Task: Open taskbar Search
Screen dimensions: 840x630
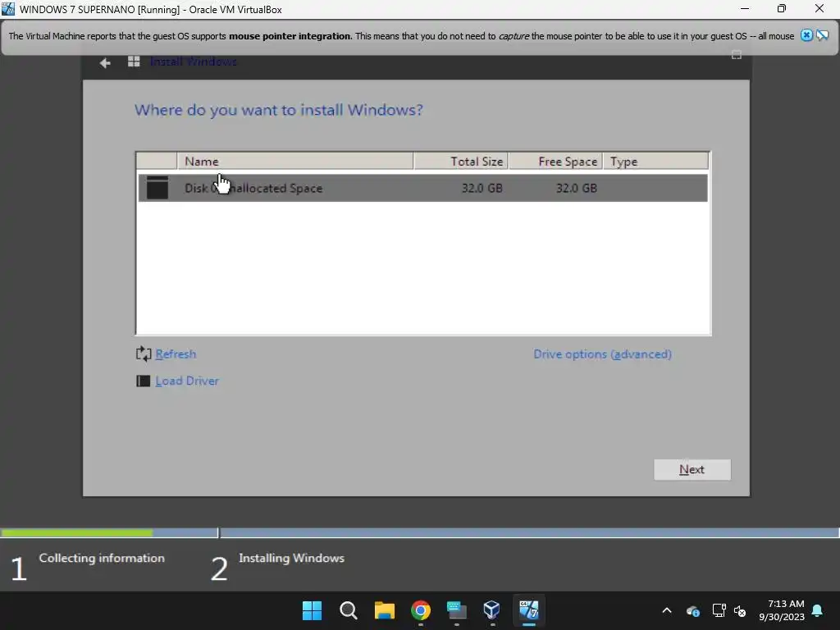Action: tap(348, 610)
